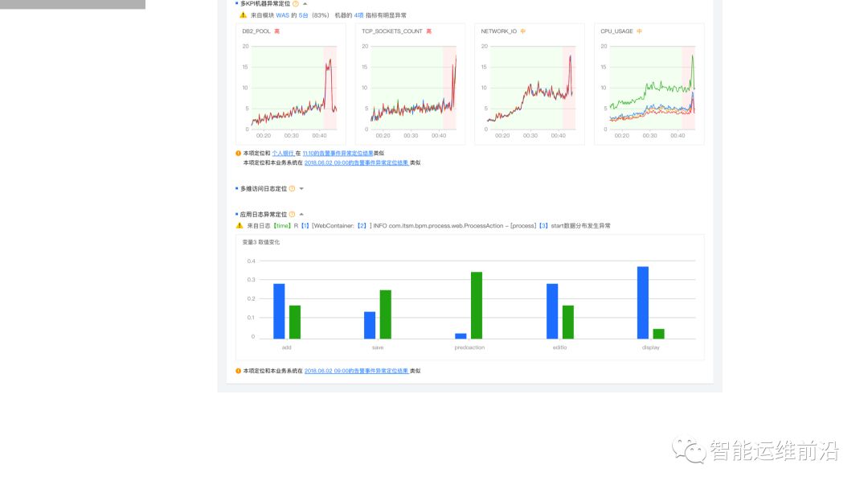Click help icon beside 应用日志异常定位
The image size is (868, 489).
(x=293, y=214)
